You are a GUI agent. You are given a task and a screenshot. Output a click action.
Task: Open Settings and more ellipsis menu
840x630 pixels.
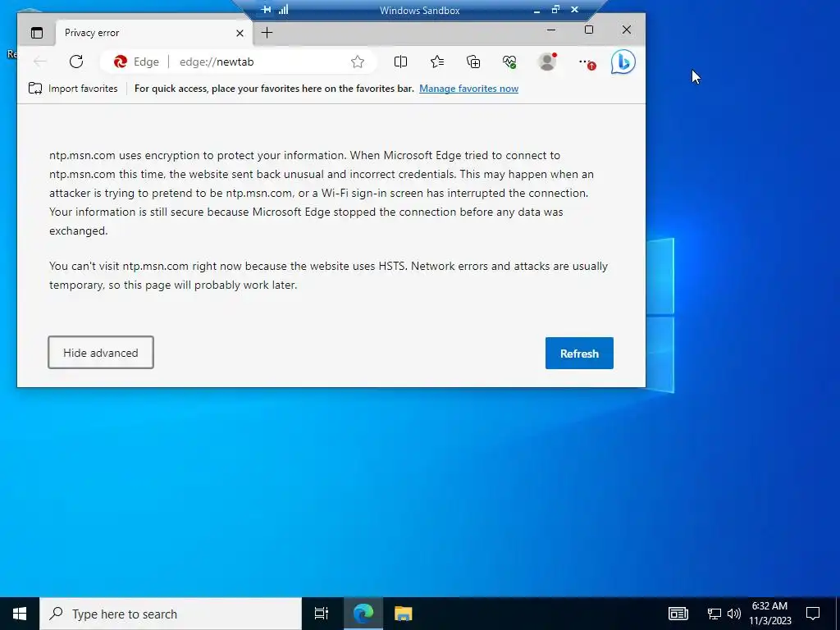click(x=586, y=62)
